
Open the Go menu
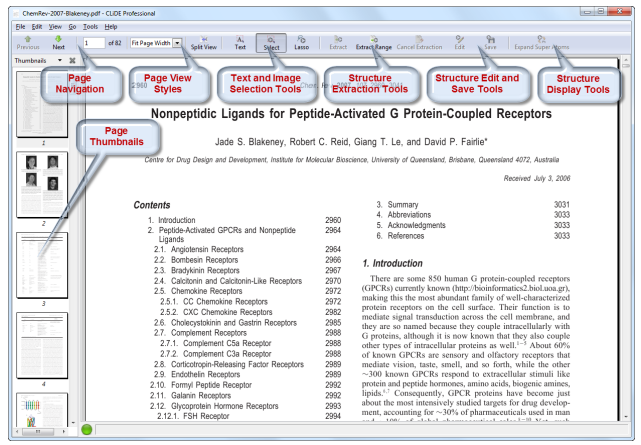pyautogui.click(x=72, y=27)
